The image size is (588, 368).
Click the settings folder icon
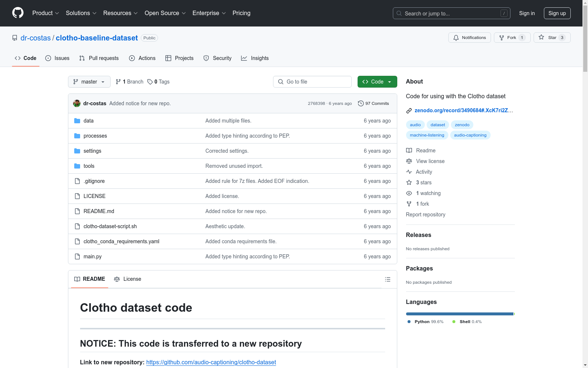click(77, 151)
